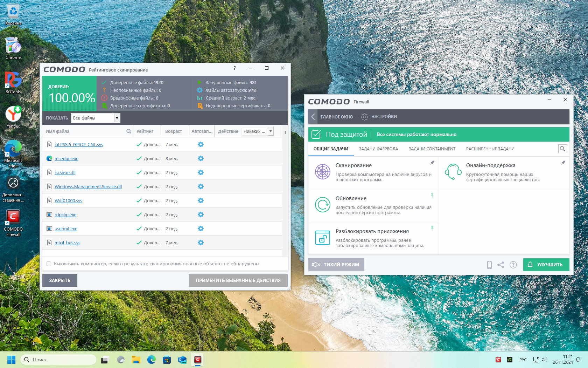Click the mobile device icon in Firewall footer
The width and height of the screenshot is (588, 368).
click(489, 265)
